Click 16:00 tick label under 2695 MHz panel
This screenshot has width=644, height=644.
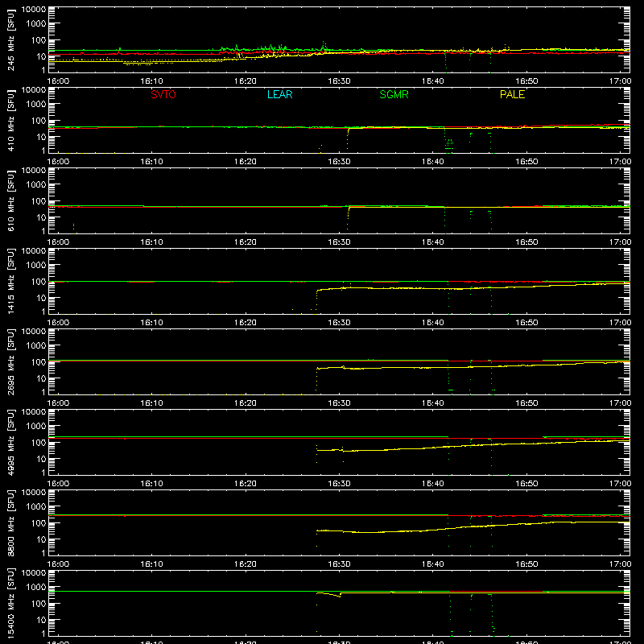(x=58, y=403)
